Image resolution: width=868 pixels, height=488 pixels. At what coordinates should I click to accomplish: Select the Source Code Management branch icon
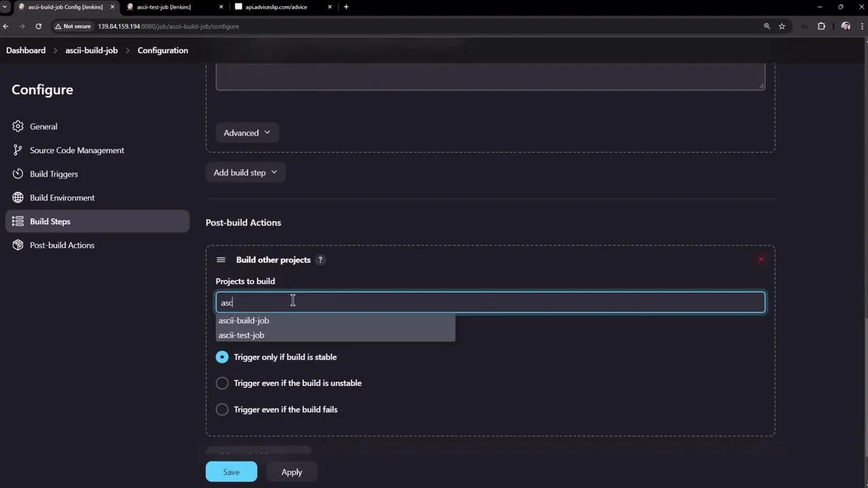tap(18, 150)
